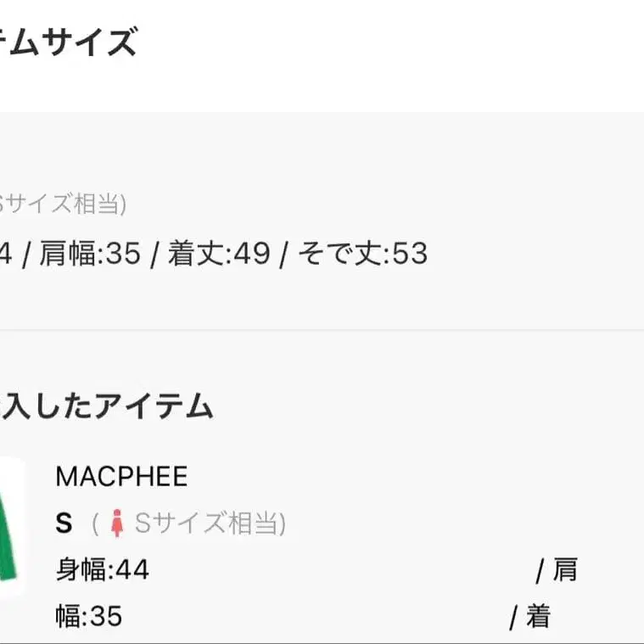Click the divider line above 購入したアイテム
The image size is (644, 644).
[322, 330]
